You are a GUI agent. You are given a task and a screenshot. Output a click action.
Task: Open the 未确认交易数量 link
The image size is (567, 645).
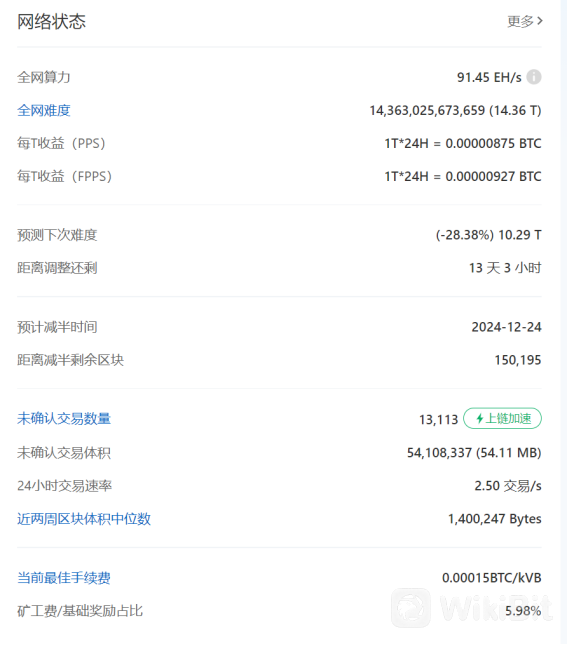pyautogui.click(x=64, y=419)
